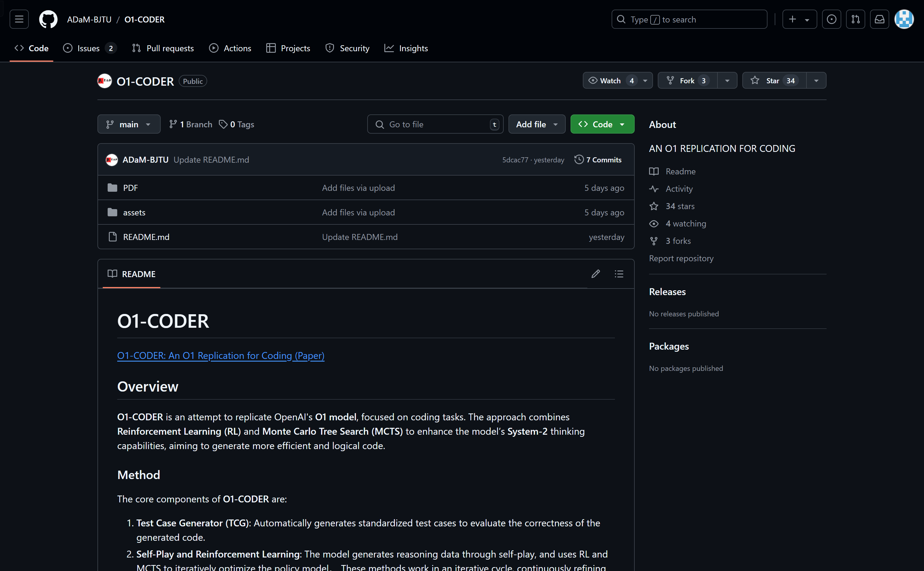
Task: Click the pulse icon beside Activity
Action: click(x=654, y=189)
